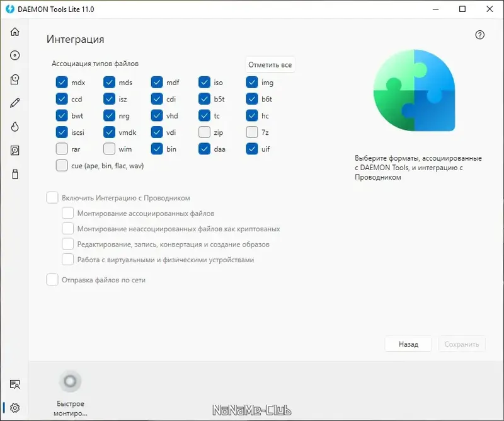
Task: Uncheck the daa file association
Action: click(x=204, y=149)
